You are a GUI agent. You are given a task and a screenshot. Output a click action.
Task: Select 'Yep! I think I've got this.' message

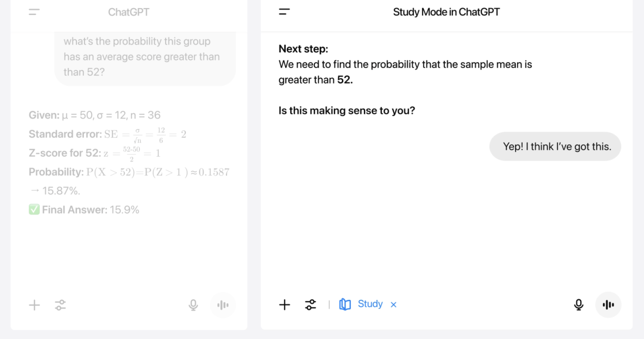555,147
